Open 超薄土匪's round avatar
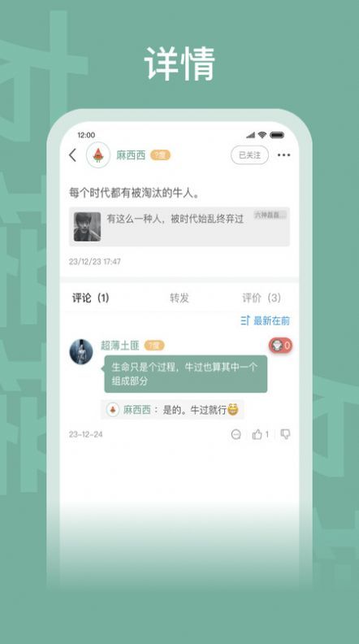This screenshot has width=359, height=644. click(x=81, y=351)
